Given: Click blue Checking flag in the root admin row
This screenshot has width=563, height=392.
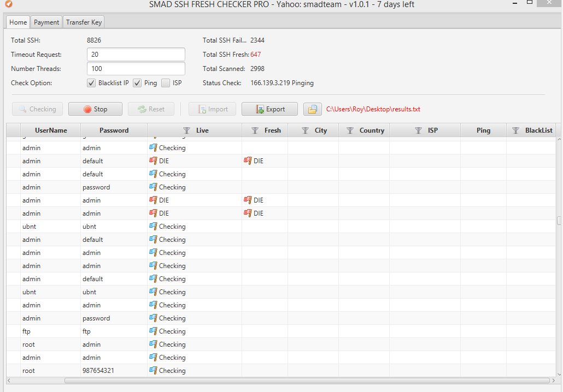Looking at the screenshot, I should (153, 345).
